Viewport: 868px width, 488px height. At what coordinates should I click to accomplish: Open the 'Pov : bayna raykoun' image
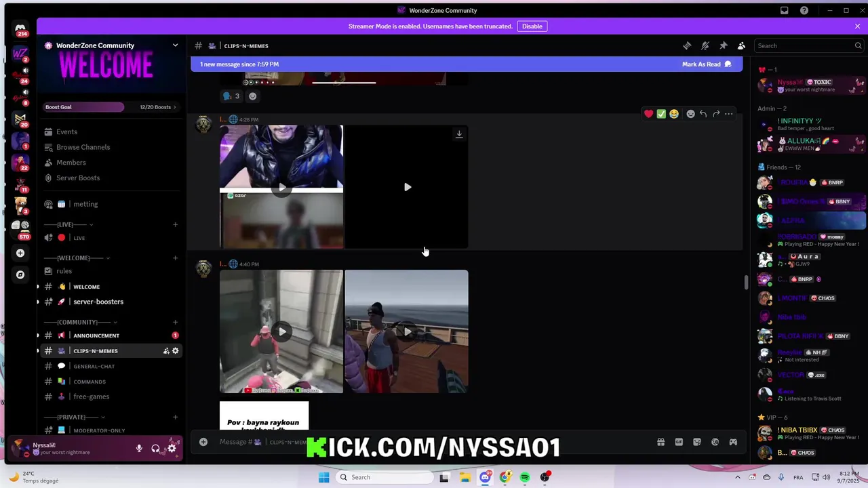tap(264, 415)
